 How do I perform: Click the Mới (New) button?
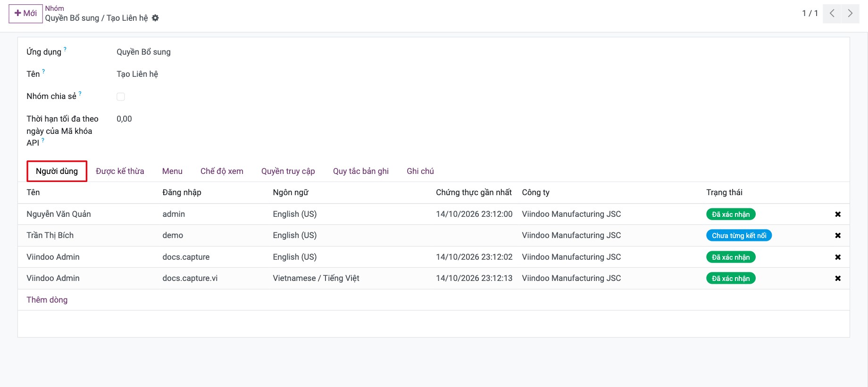tap(25, 13)
